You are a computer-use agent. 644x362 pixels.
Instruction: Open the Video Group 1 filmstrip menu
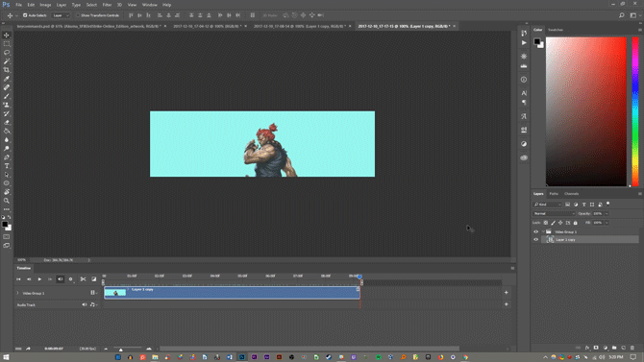93,293
